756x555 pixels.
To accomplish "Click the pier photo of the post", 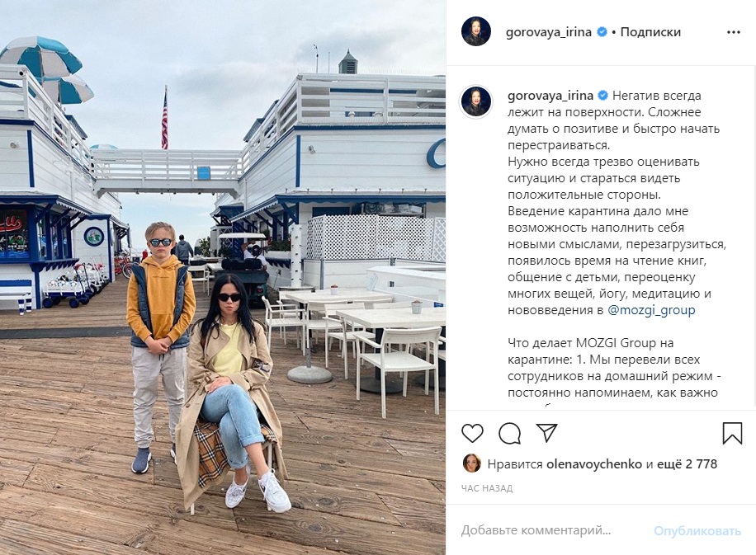I will (223, 277).
